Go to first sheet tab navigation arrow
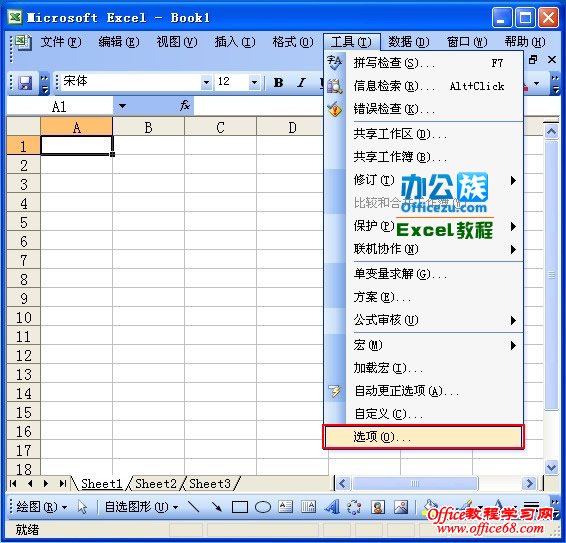Screen dimensions: 566x543 tap(13, 483)
